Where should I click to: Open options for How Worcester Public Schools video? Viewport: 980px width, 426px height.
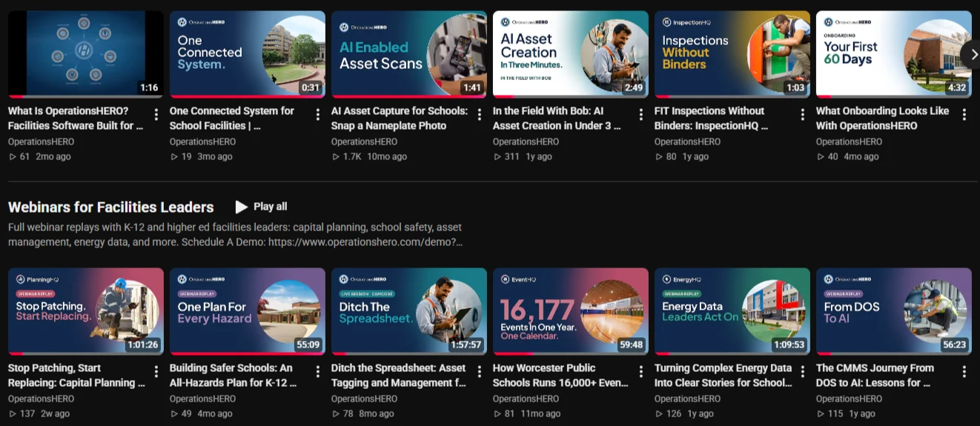coord(640,371)
